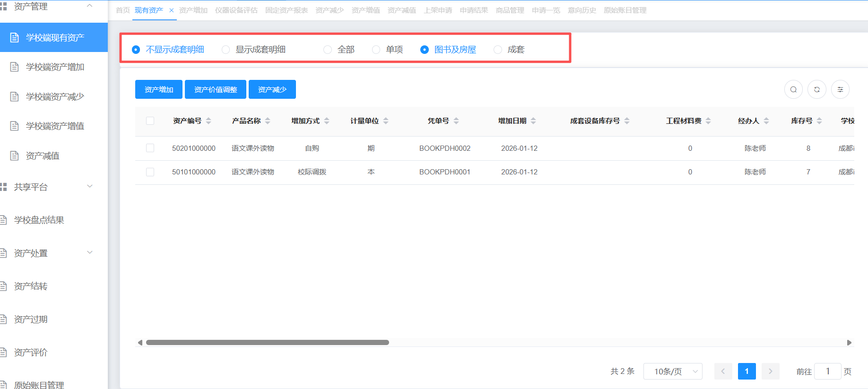Tick the checkbox for asset 50201000000
Image resolution: width=868 pixels, height=389 pixels.
point(150,148)
